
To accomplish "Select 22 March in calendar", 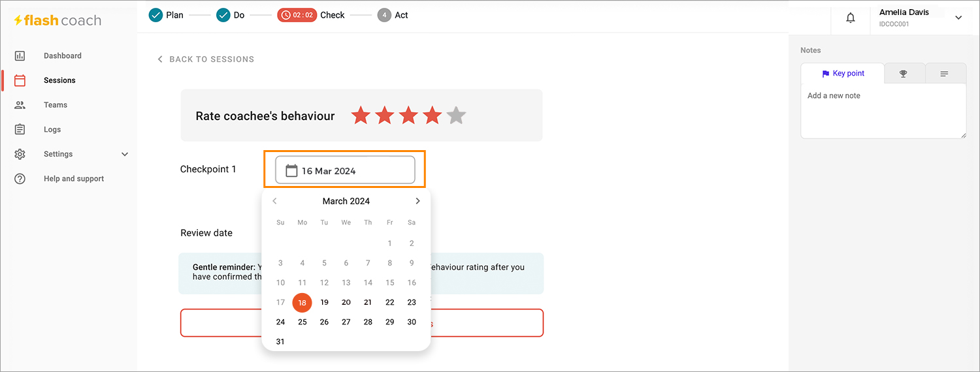I will (x=390, y=302).
